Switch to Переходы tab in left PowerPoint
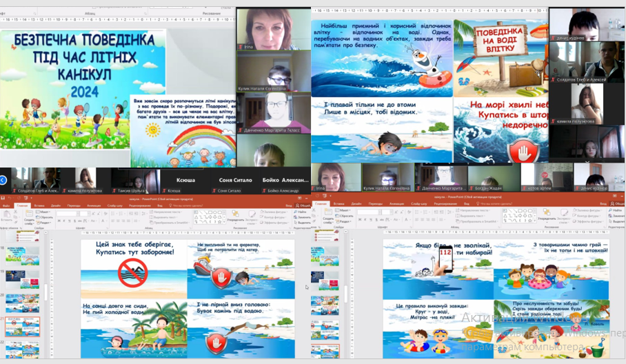Screen dimensions: 626x364 tap(74, 205)
